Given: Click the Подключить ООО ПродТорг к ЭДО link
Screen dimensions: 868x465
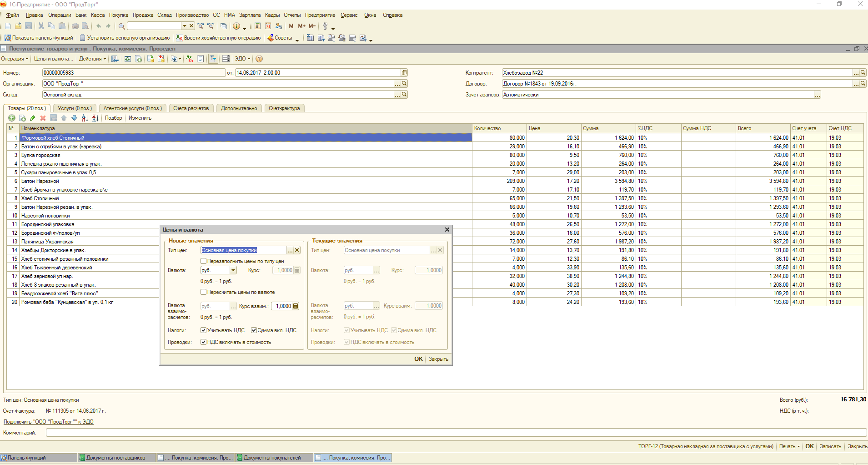Looking at the screenshot, I should pos(49,422).
